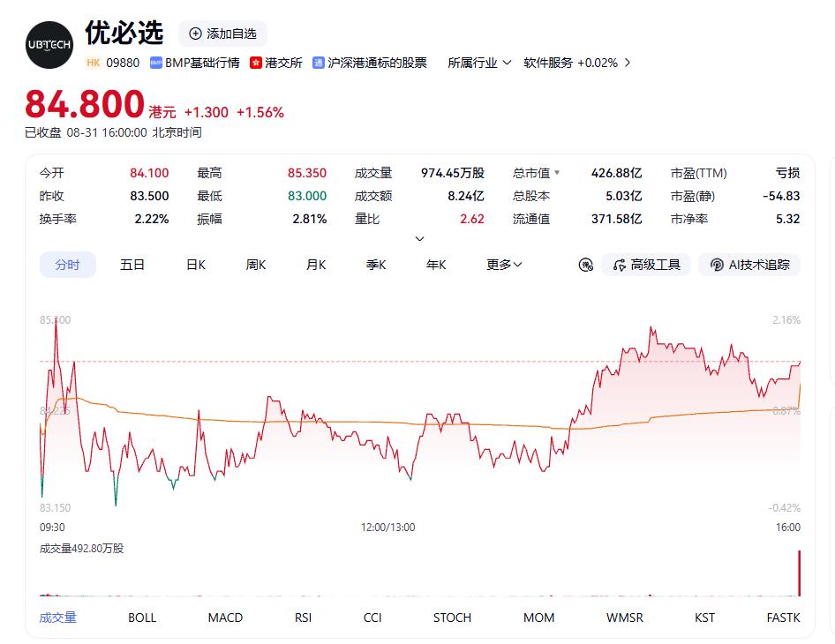Select the 成交量 indicator tab

58,618
